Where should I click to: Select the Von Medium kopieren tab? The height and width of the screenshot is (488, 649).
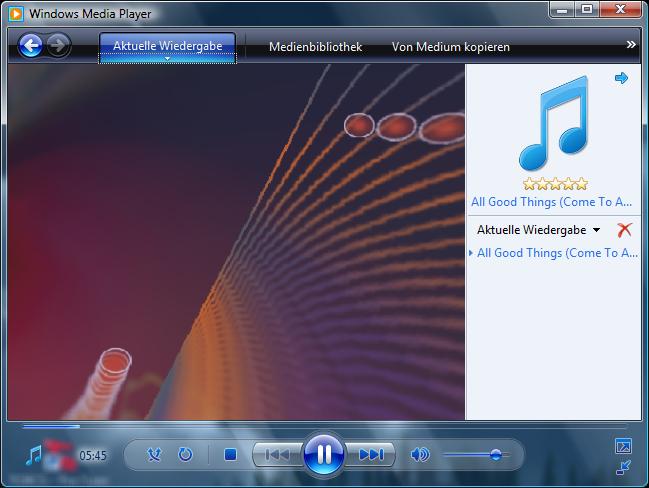tap(450, 47)
